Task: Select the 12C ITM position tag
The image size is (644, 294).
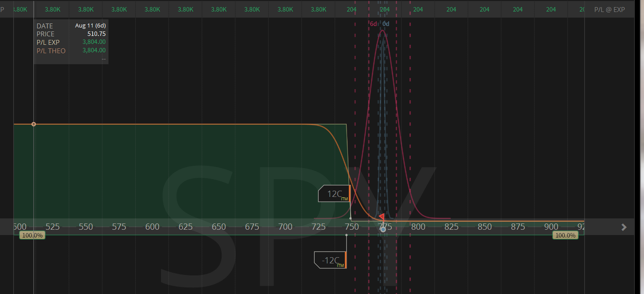Action: click(335, 193)
